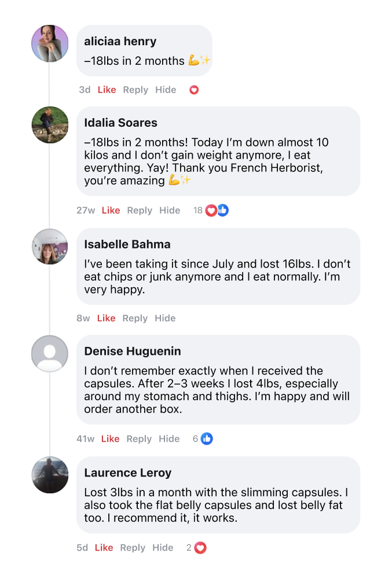The width and height of the screenshot is (392, 579).
Task: Like Isabelle Bahma's comment
Action: 106,318
